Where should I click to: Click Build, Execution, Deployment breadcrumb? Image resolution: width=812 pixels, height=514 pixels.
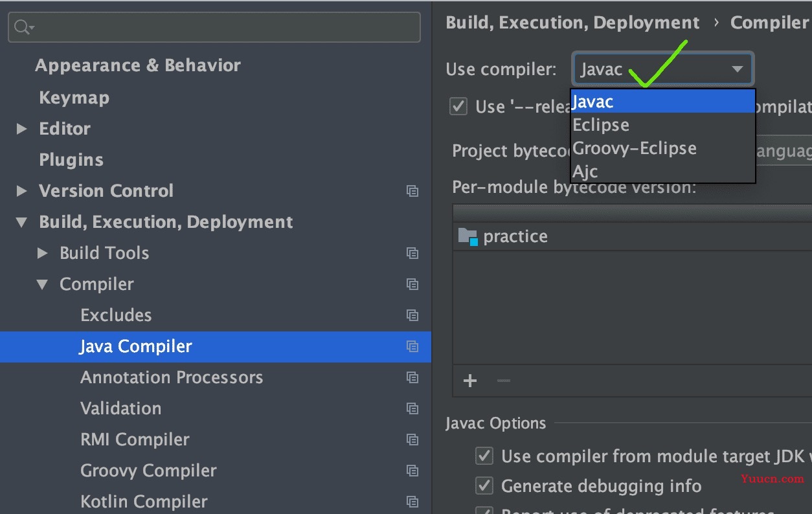573,23
